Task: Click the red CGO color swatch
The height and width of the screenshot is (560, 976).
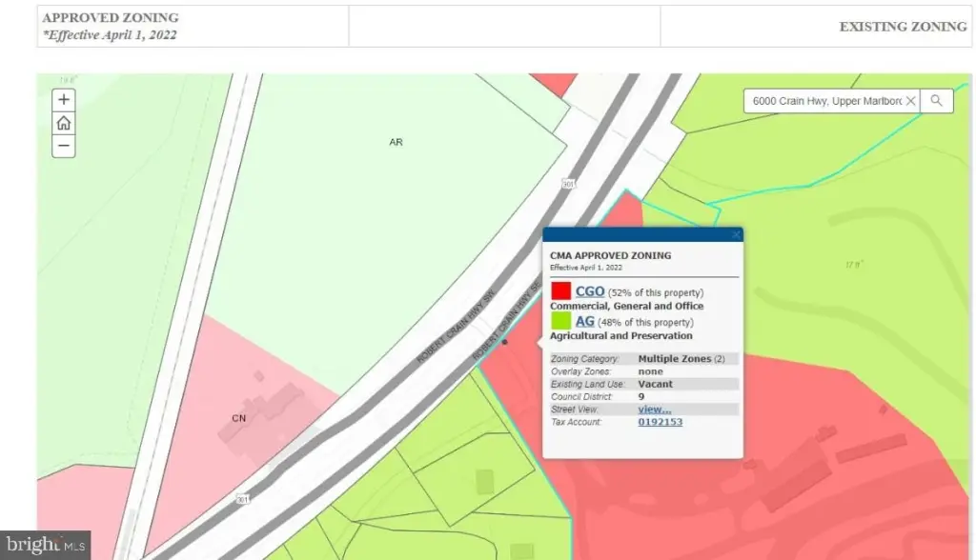Action: click(x=560, y=291)
